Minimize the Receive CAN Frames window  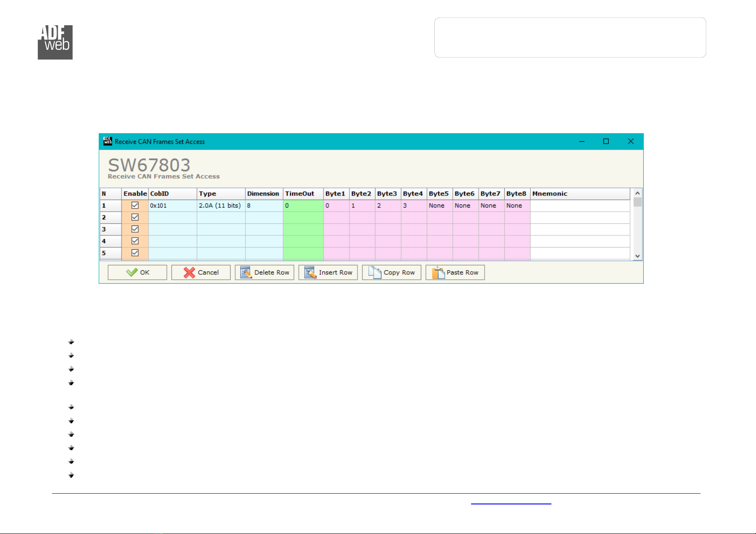(582, 141)
